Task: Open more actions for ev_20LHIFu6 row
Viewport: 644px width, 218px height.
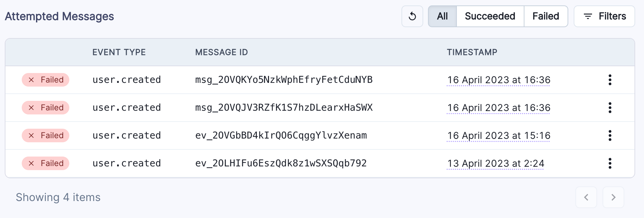Action: (x=610, y=163)
